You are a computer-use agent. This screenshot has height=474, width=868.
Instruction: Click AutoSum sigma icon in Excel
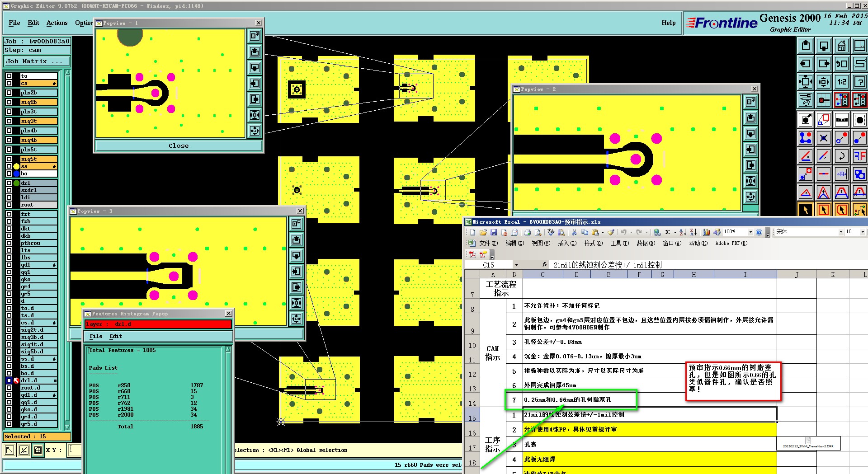(x=667, y=232)
